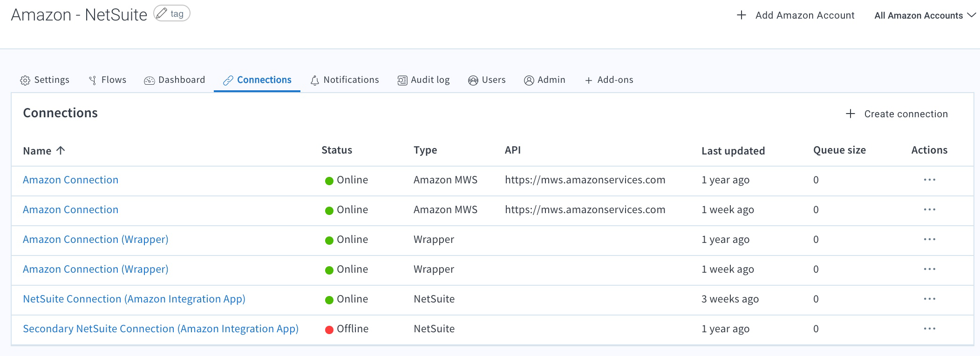Switch to the Users tab
980x356 pixels.
tap(487, 80)
